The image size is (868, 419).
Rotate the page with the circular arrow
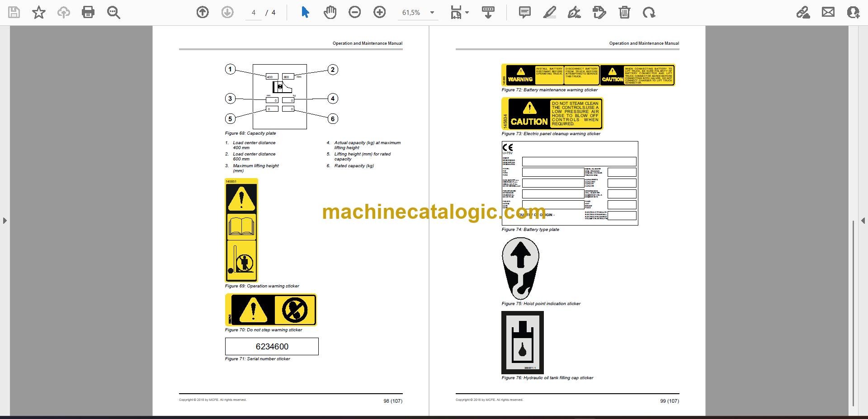(649, 13)
